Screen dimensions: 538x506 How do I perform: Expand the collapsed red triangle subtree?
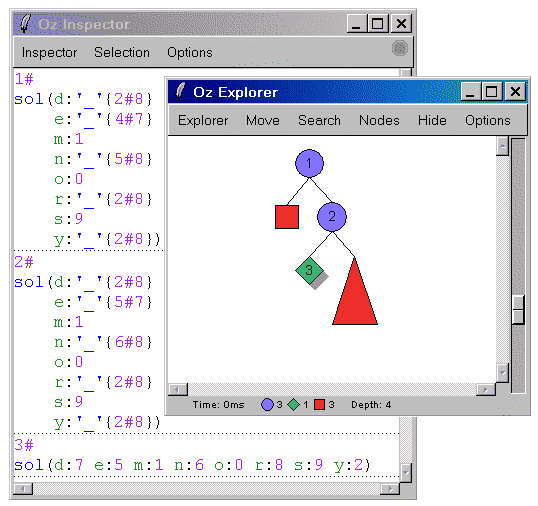355,292
